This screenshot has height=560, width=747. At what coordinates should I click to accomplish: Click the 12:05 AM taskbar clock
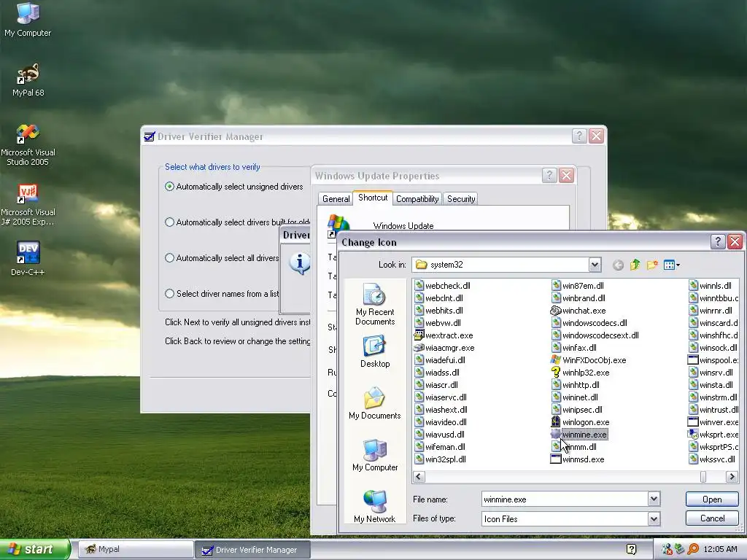[720, 549]
